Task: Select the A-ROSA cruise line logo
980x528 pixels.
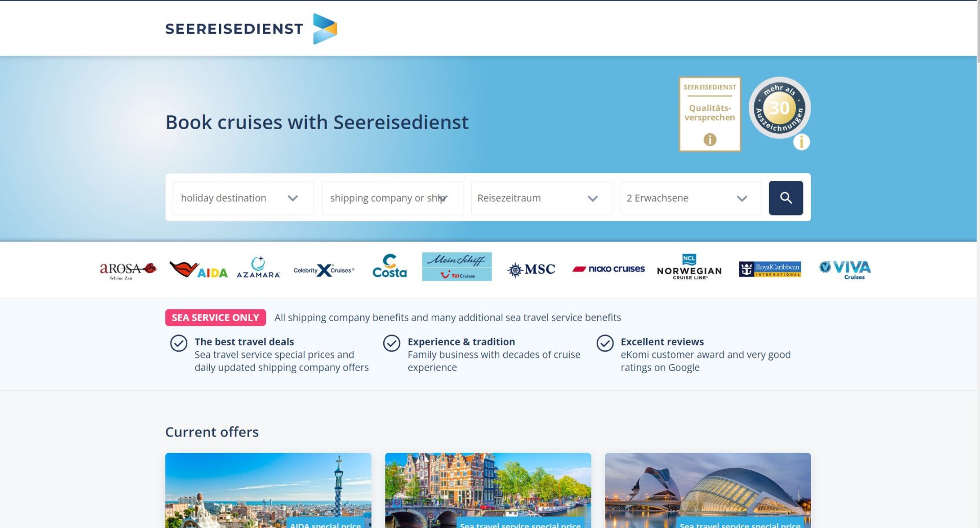Action: [128, 270]
